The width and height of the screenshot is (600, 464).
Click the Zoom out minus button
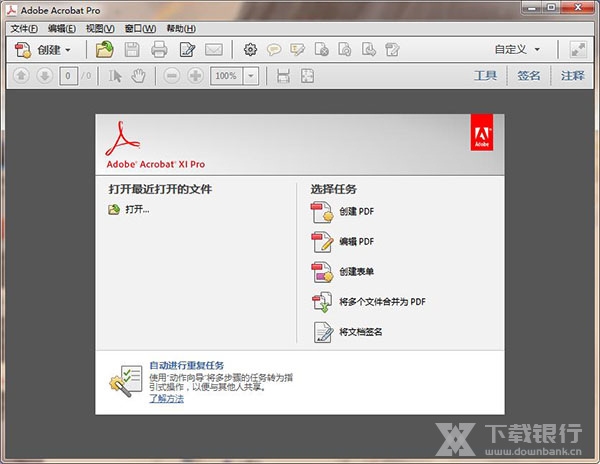(x=172, y=76)
